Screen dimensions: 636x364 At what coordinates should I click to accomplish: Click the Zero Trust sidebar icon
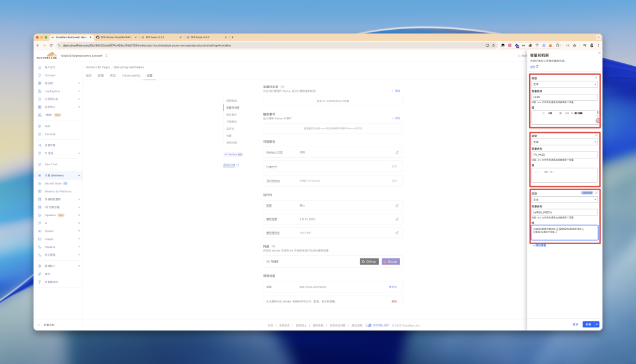(39, 164)
